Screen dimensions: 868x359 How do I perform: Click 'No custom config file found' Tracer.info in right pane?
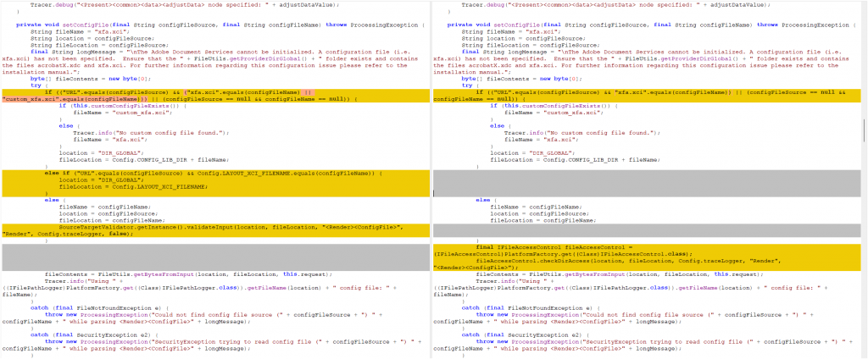point(581,133)
